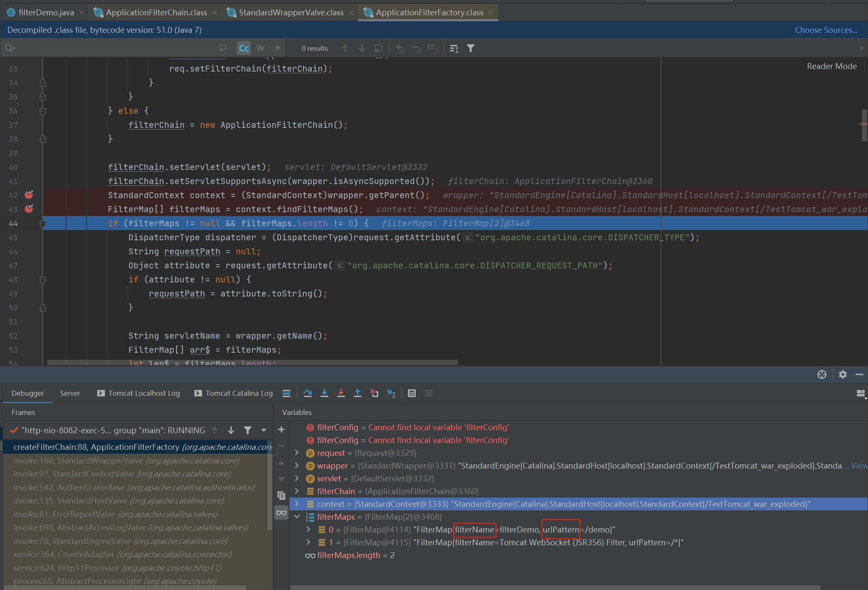Toggle the Match Case (Cc) search option
This screenshot has width=868, height=590.
pyautogui.click(x=244, y=48)
